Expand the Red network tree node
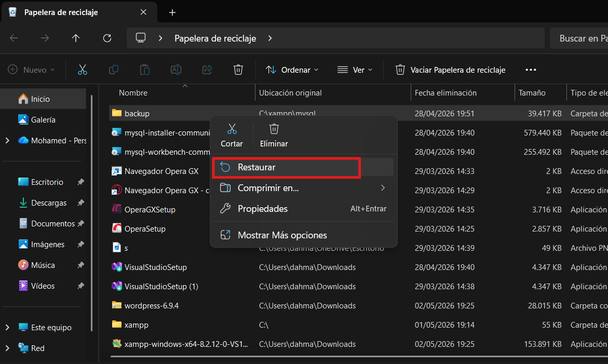This screenshot has height=364, width=608. (7, 348)
